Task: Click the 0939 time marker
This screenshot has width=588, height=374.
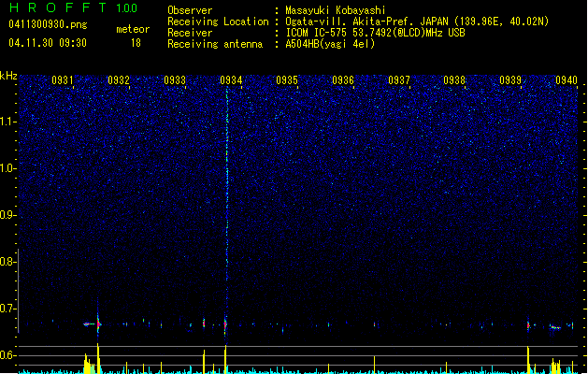Action: pyautogui.click(x=510, y=80)
